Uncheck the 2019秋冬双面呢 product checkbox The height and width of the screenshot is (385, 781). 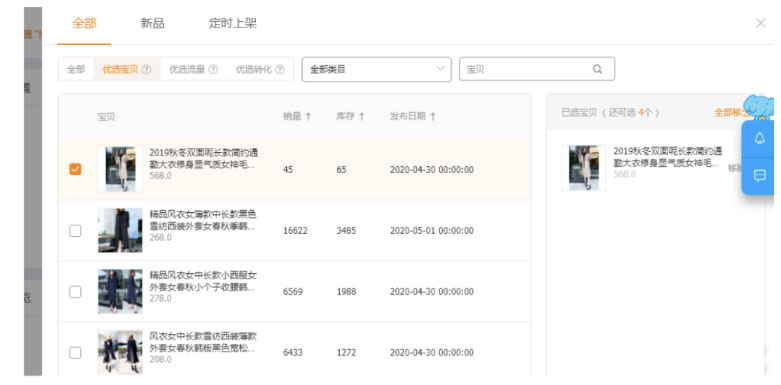tap(75, 169)
